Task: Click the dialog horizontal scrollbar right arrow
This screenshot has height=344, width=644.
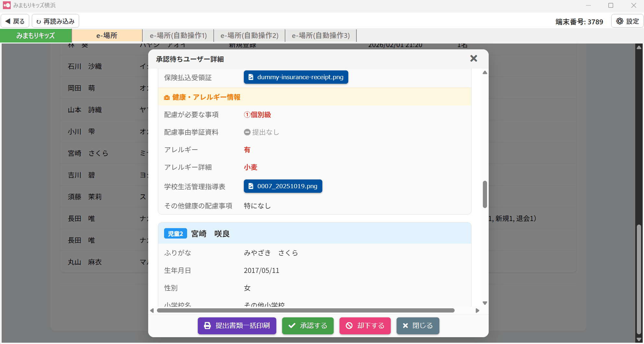Action: point(477,311)
